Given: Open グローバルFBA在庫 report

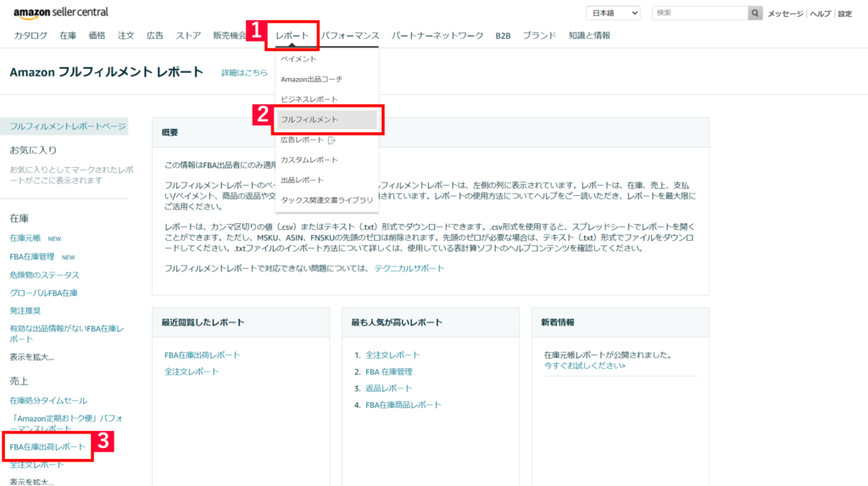Looking at the screenshot, I should (43, 293).
